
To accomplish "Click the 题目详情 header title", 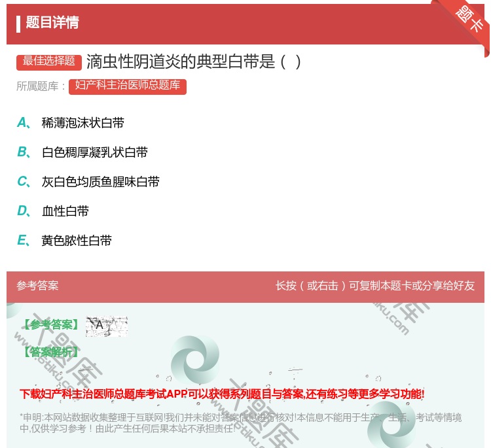I will point(52,23).
